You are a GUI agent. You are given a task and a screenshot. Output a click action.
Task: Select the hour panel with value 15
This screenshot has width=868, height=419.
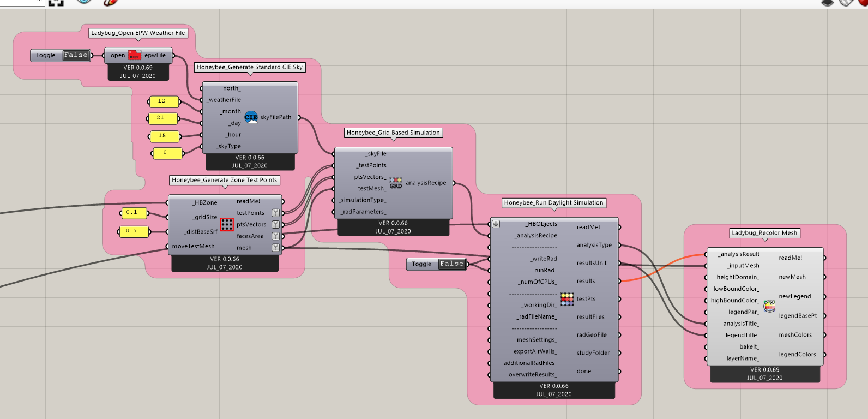pyautogui.click(x=164, y=136)
